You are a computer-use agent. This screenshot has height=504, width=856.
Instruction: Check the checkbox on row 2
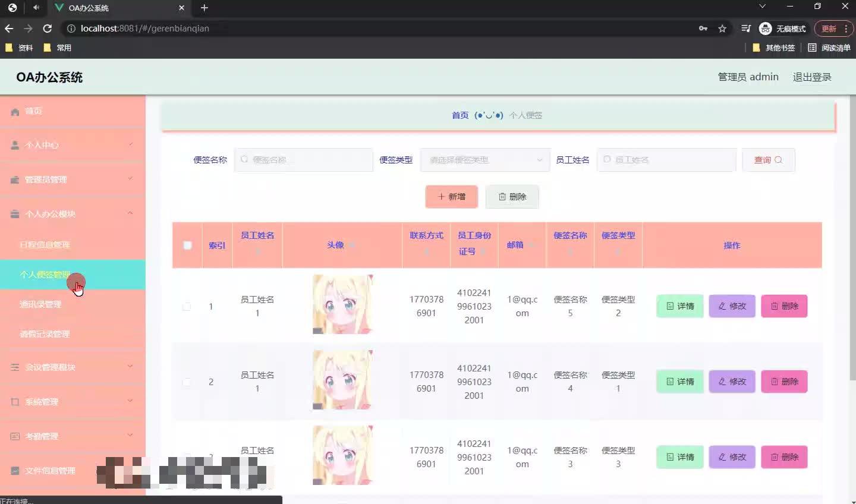[x=187, y=382]
